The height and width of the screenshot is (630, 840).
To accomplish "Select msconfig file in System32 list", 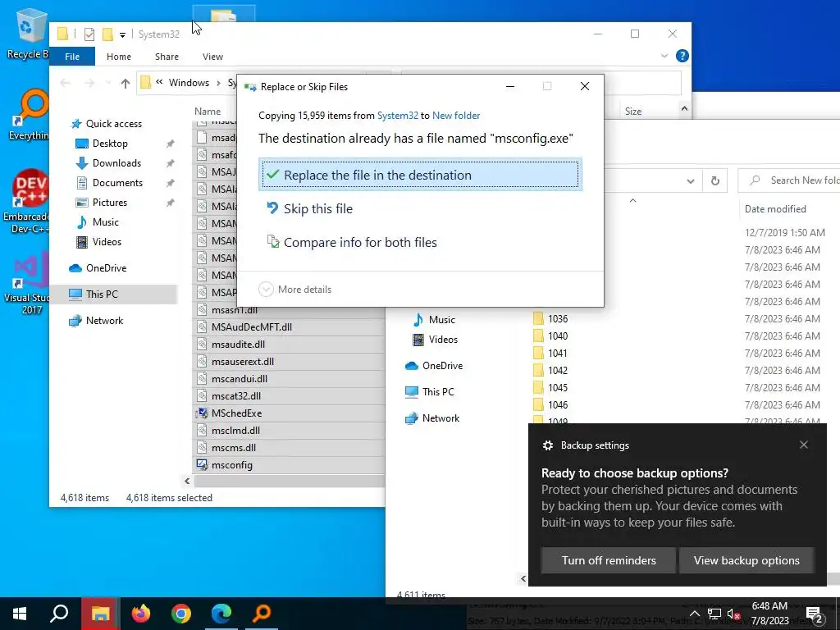I will (x=231, y=465).
